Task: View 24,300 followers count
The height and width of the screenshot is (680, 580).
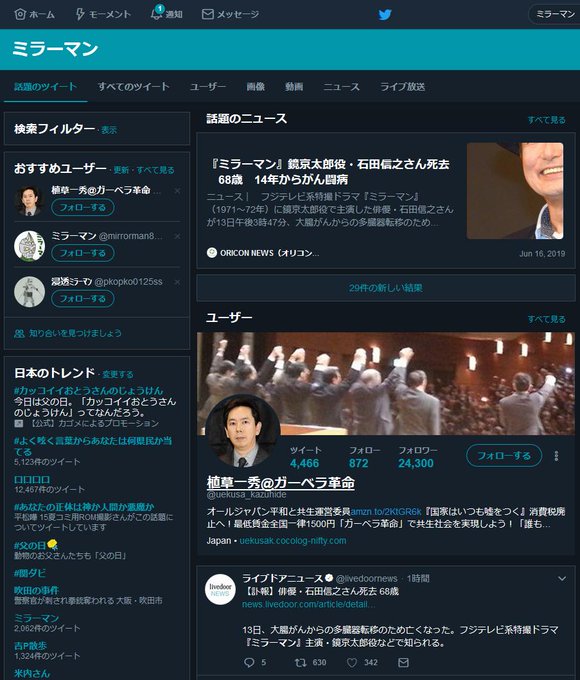Action: [x=416, y=463]
